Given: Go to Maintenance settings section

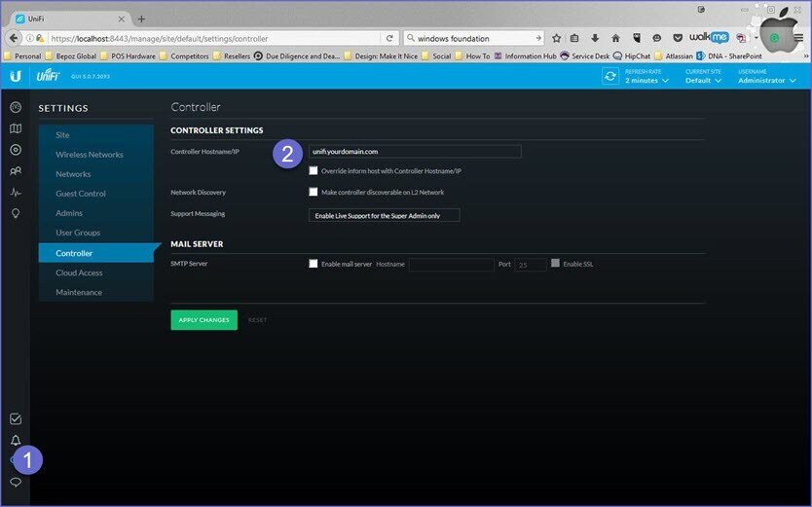Looking at the screenshot, I should click(x=78, y=292).
